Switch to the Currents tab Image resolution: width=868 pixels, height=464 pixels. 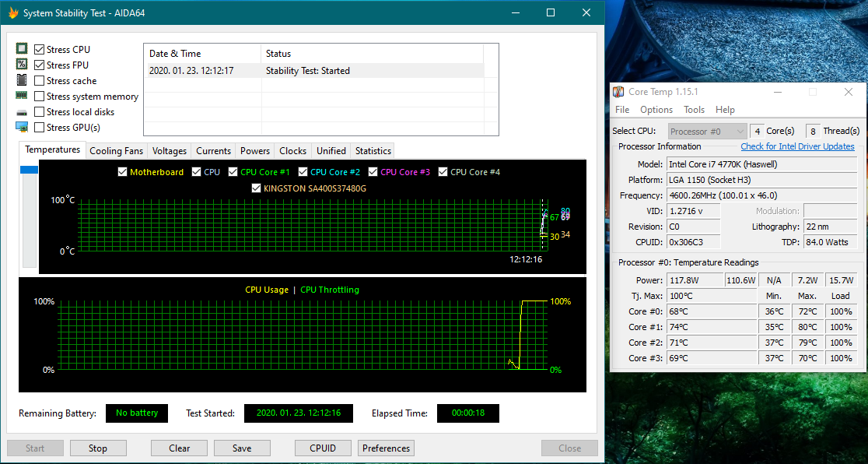(213, 151)
